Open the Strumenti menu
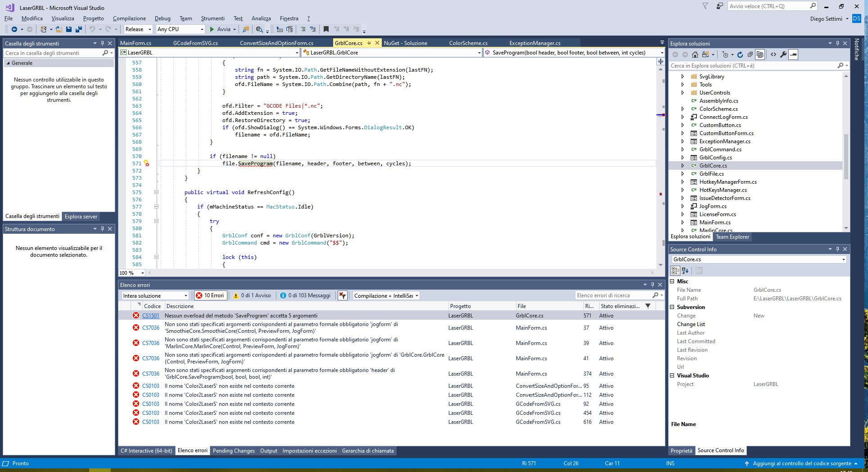This screenshot has width=868, height=472. (x=212, y=18)
